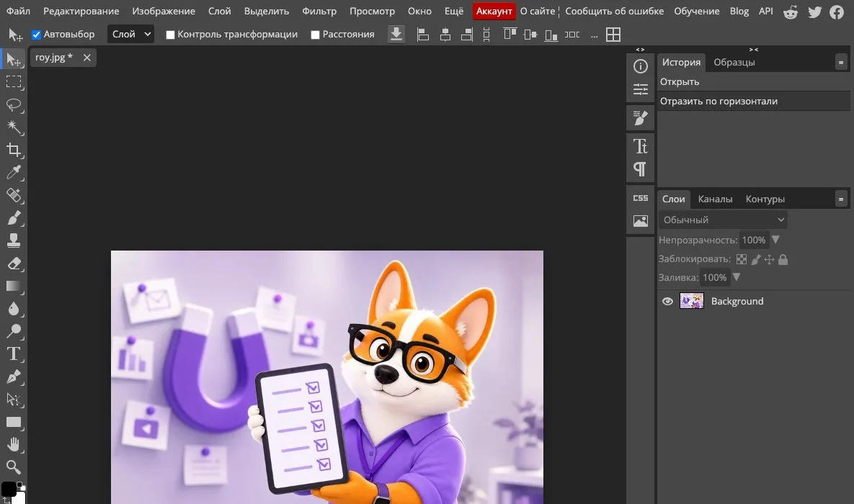Open the Сообщить об ошибке link

(x=614, y=11)
